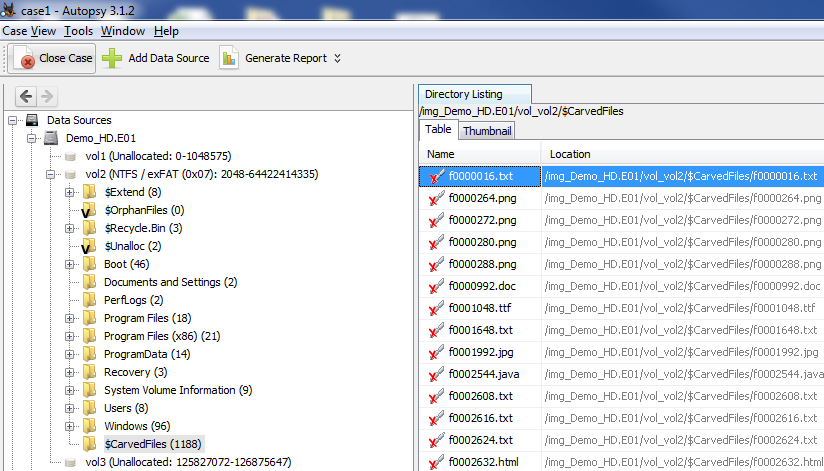Screen dimensions: 824x471
Task: Collapse the Data Sources tree node
Action: click(x=13, y=120)
